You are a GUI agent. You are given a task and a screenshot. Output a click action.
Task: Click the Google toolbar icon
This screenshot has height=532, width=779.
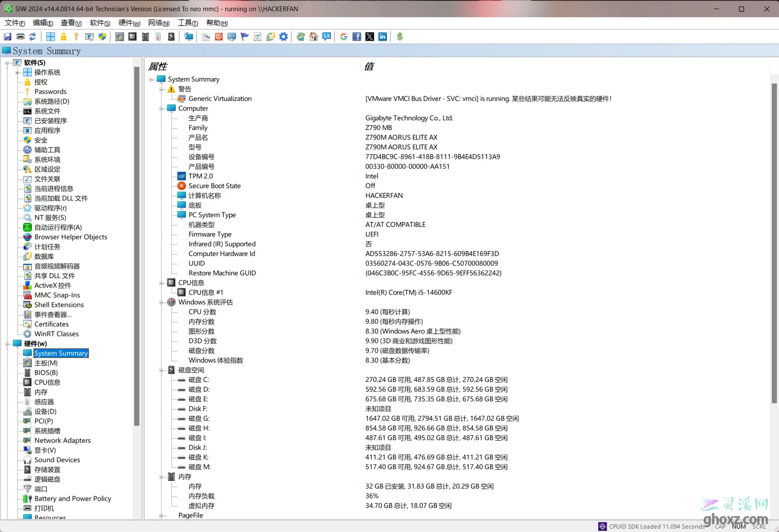click(x=344, y=37)
